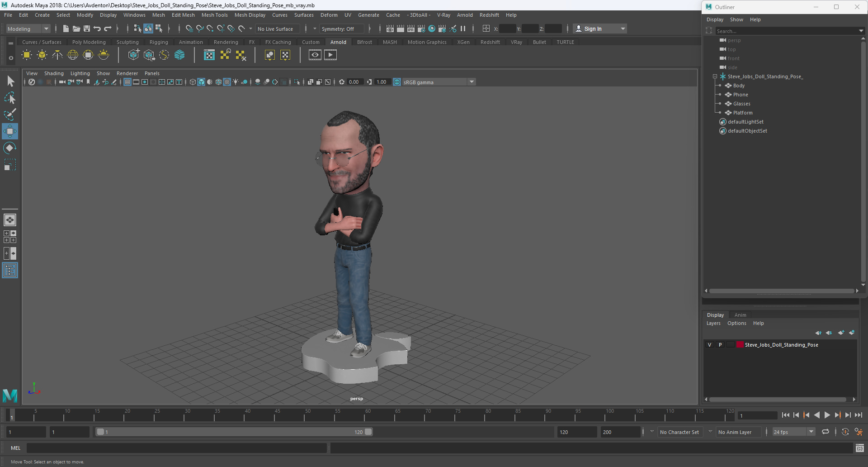Click the timeline at frame 60
Viewport: 868px width, 467px height.
[x=368, y=415]
